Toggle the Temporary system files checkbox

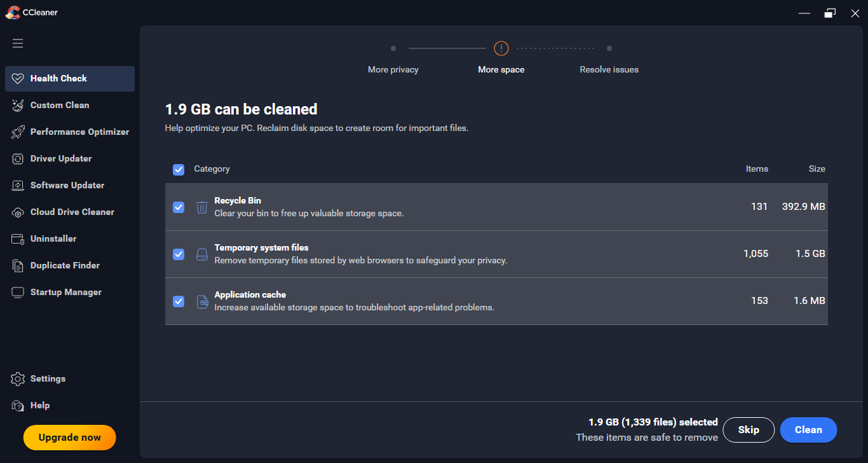179,254
